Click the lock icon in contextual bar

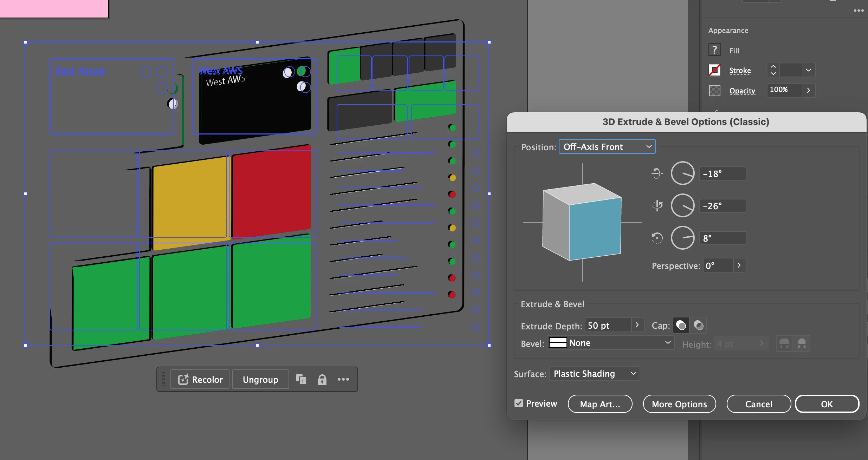(x=322, y=380)
